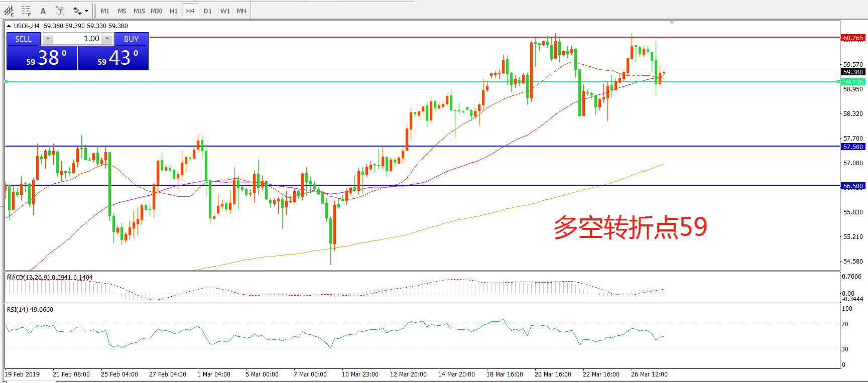Select the Equidistant Channel drawing tool
This screenshot has height=383, width=868.
click(9, 11)
